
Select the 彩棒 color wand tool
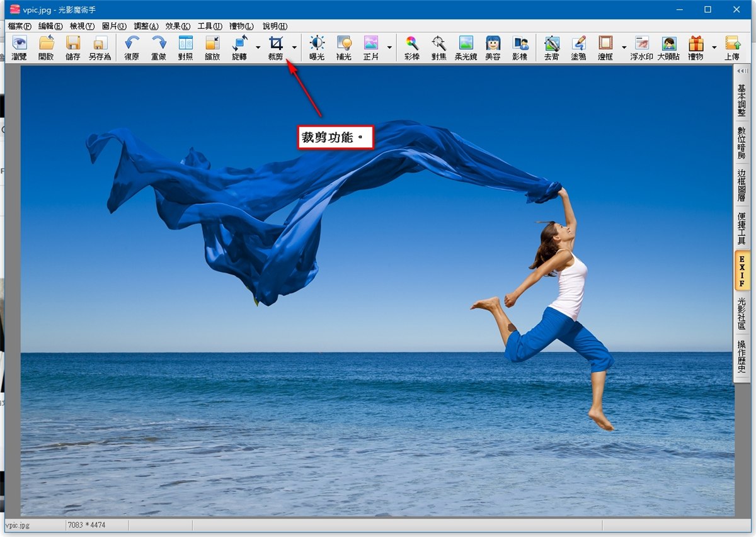(x=412, y=44)
